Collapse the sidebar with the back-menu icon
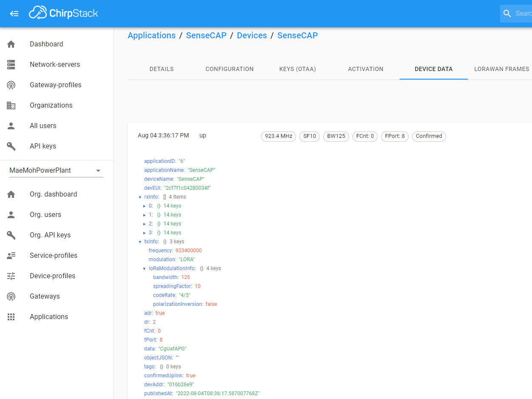 click(x=14, y=14)
